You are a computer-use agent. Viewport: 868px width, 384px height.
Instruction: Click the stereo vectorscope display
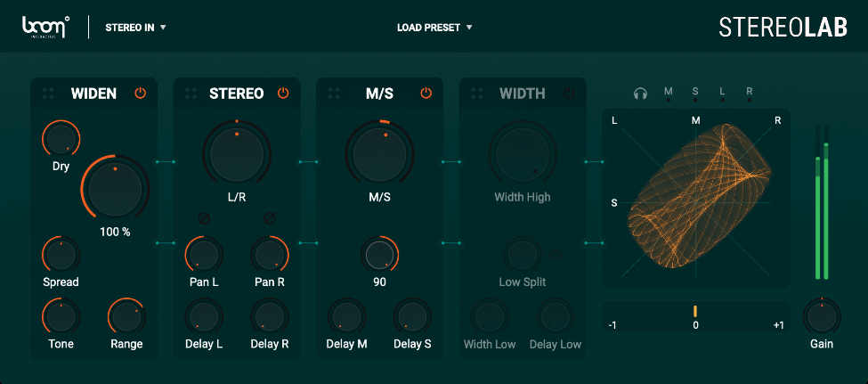[x=696, y=199]
